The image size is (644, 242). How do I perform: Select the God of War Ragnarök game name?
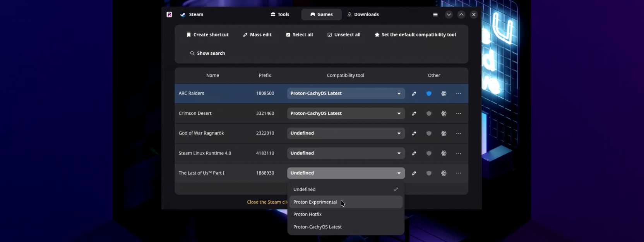coord(201,133)
